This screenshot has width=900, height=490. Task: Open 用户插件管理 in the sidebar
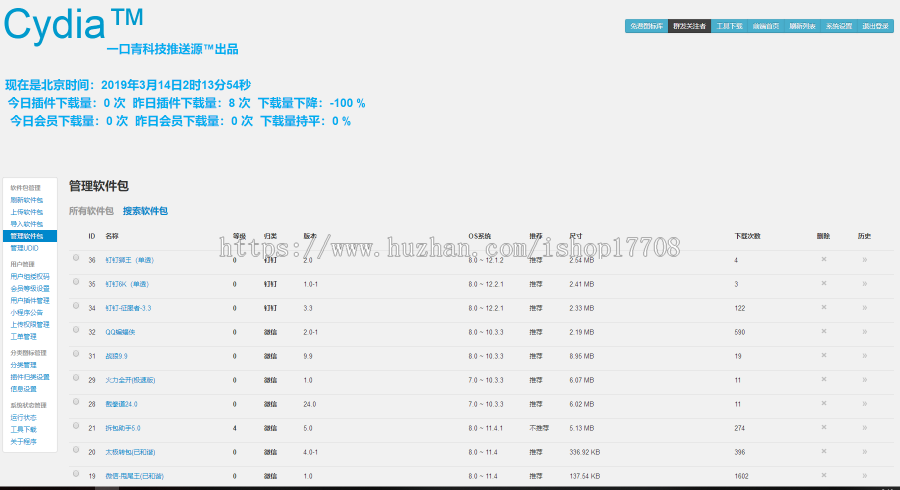click(x=30, y=301)
